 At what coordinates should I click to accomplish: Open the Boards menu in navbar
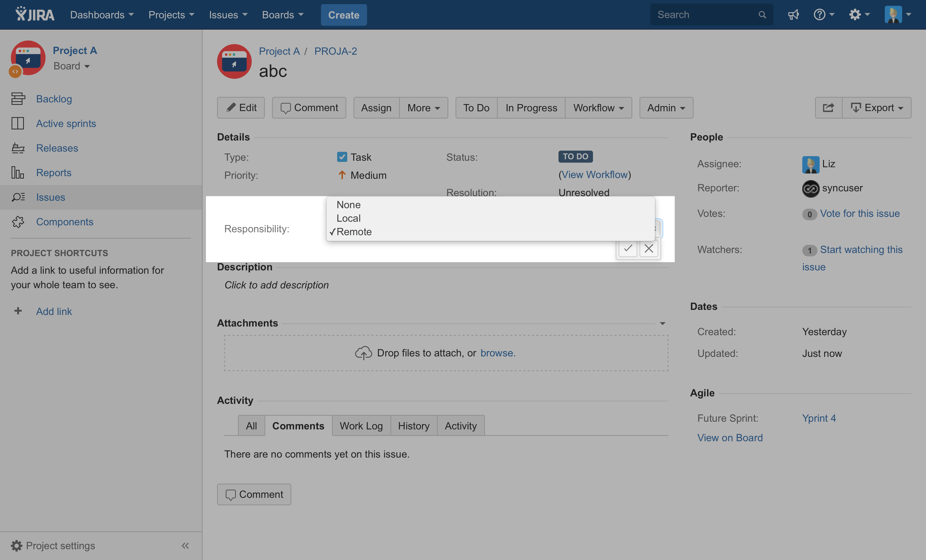(x=282, y=15)
